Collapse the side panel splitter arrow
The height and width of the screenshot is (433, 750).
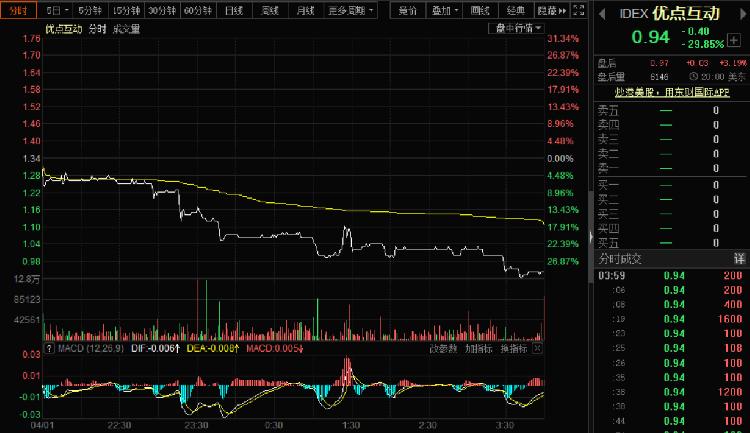[x=591, y=236]
